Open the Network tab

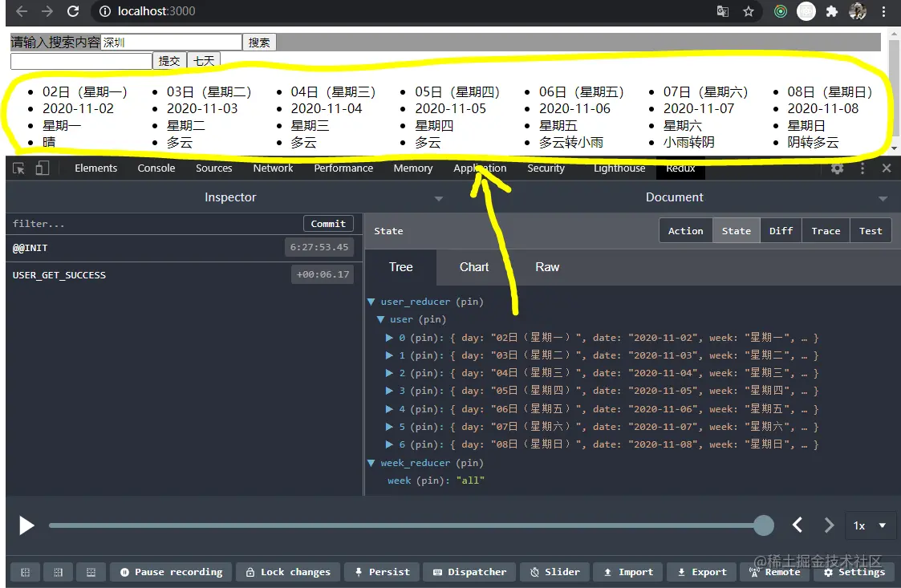[x=273, y=168]
